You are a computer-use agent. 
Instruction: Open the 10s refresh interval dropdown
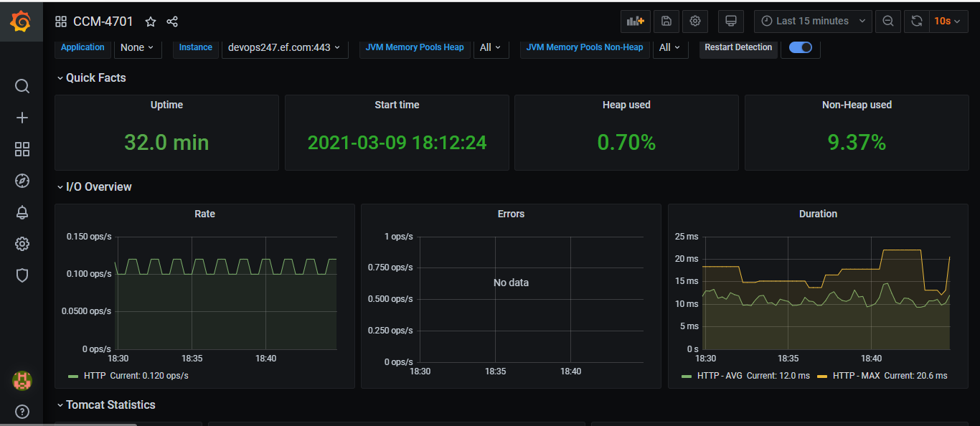(947, 22)
